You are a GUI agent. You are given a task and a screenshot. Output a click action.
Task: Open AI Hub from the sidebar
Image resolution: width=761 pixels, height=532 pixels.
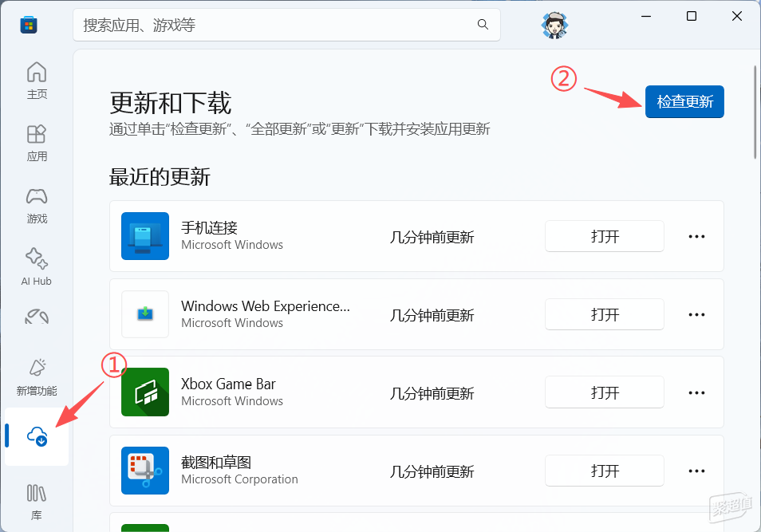pyautogui.click(x=37, y=266)
